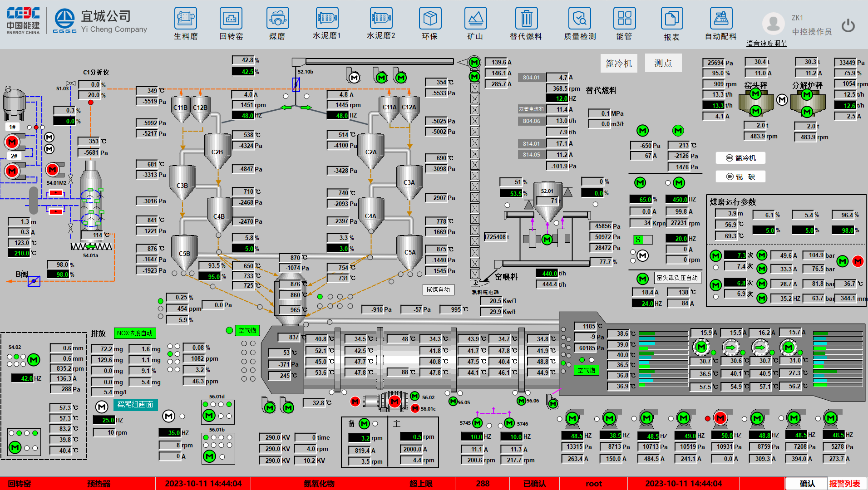Open the 能管 energy management page

(x=624, y=24)
